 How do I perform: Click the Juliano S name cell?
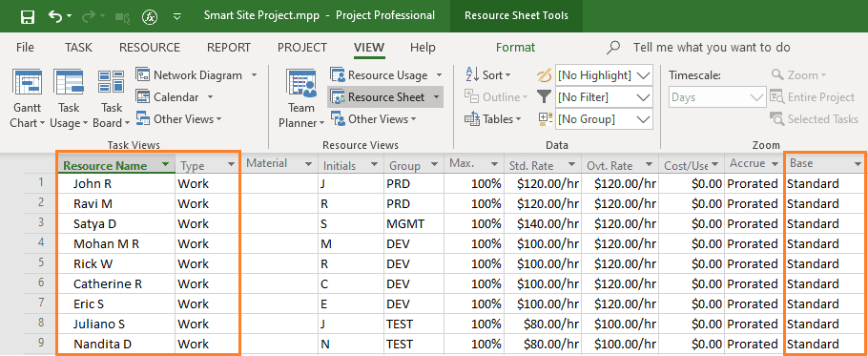pos(116,324)
